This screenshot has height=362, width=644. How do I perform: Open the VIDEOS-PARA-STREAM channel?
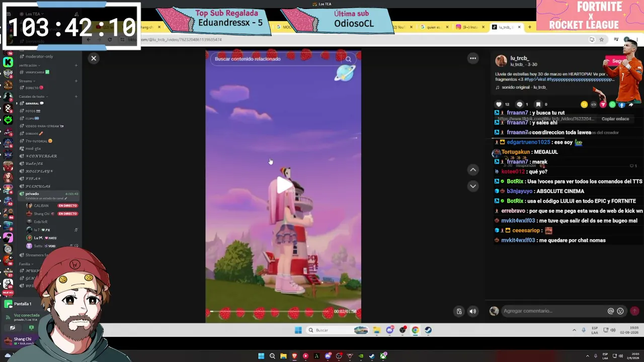44,126
